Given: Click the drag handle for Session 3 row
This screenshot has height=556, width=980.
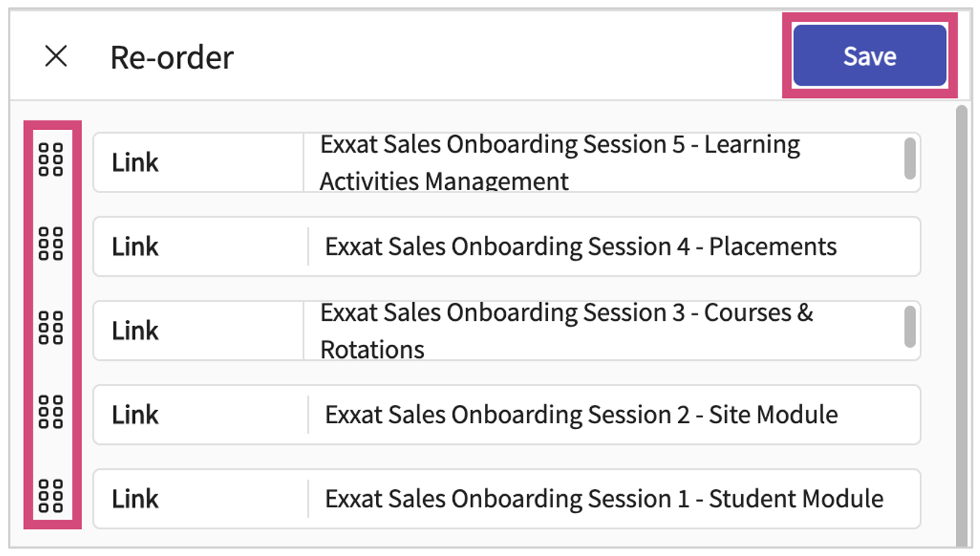Looking at the screenshot, I should coord(51,328).
